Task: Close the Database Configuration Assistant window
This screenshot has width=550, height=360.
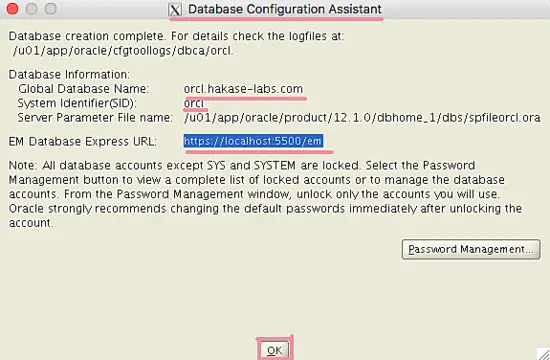Action: pos(12,8)
